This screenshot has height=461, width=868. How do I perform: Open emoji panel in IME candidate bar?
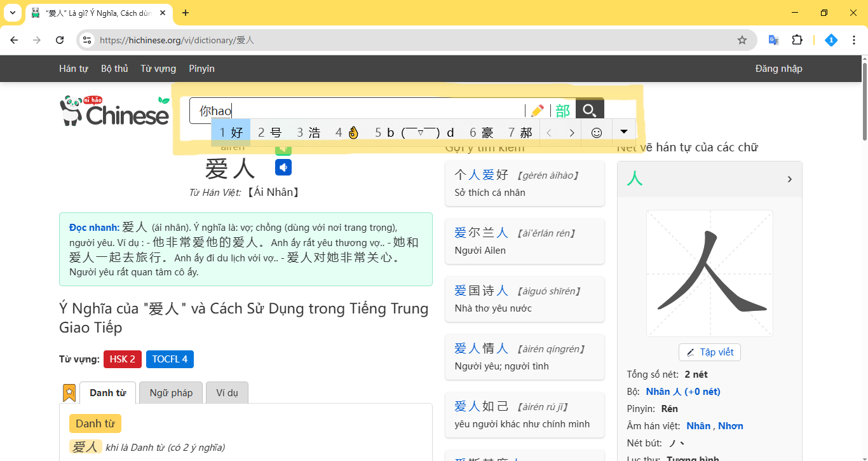pos(597,132)
